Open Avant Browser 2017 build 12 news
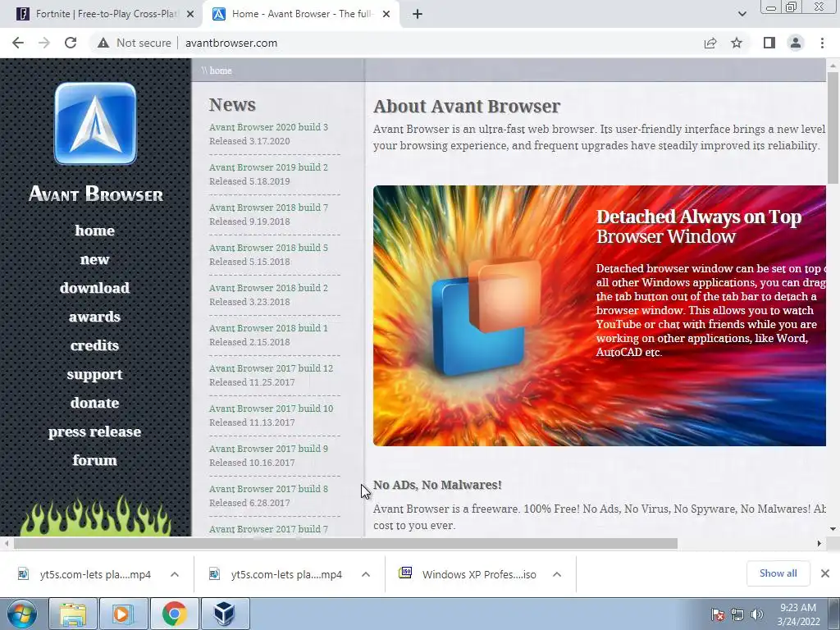The width and height of the screenshot is (840, 630). click(271, 368)
